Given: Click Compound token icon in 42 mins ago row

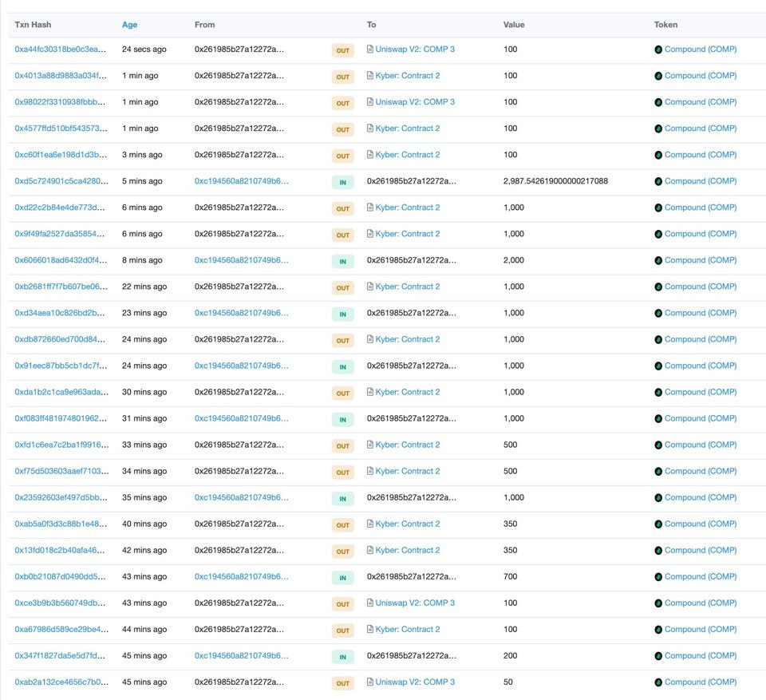Looking at the screenshot, I should pyautogui.click(x=658, y=551).
